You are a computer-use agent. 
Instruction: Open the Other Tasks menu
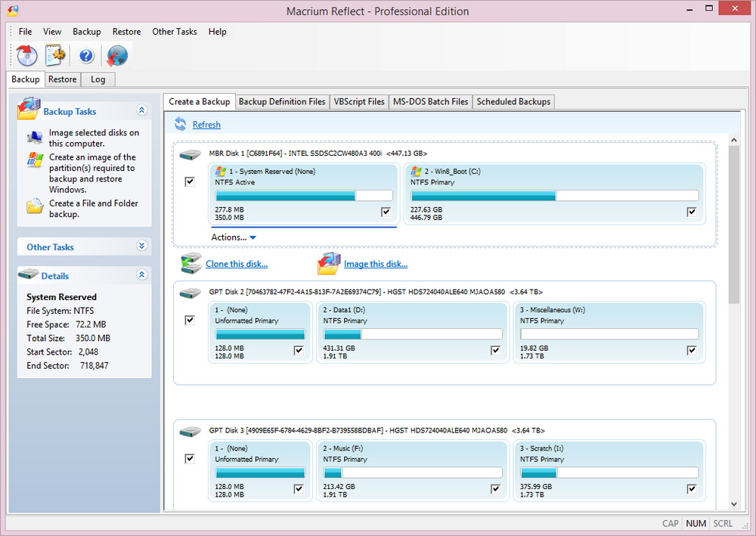click(175, 31)
